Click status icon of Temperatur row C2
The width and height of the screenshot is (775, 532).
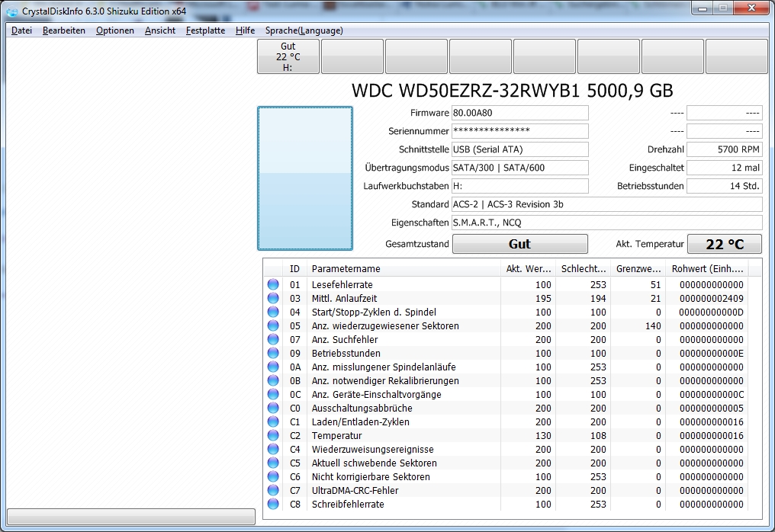273,435
